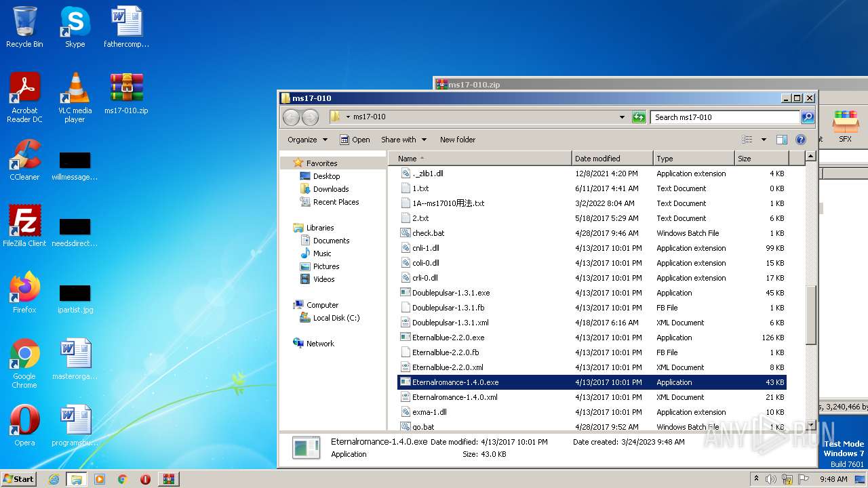
Task: Launch FileZilla Client shortcut
Action: coord(24,226)
